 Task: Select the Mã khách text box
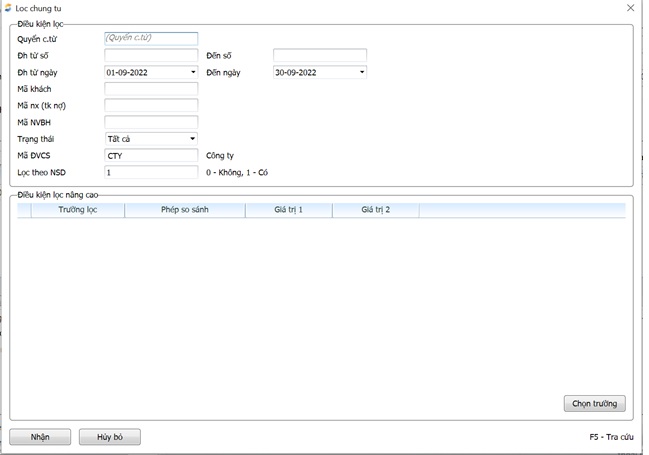point(151,89)
